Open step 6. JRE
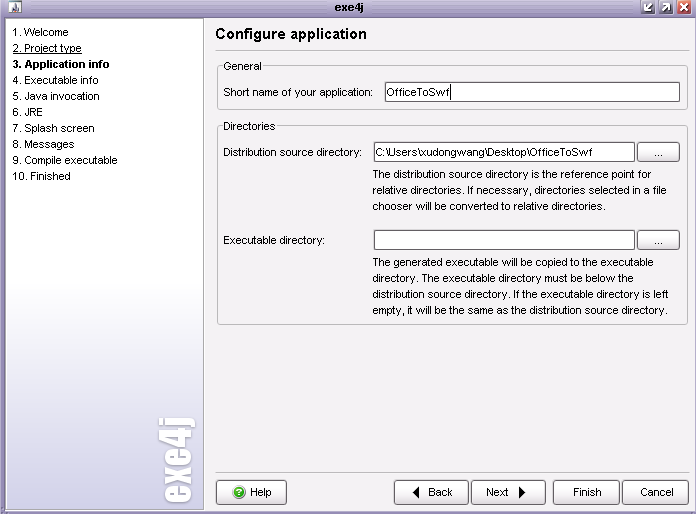Image resolution: width=696 pixels, height=514 pixels. click(x=28, y=112)
